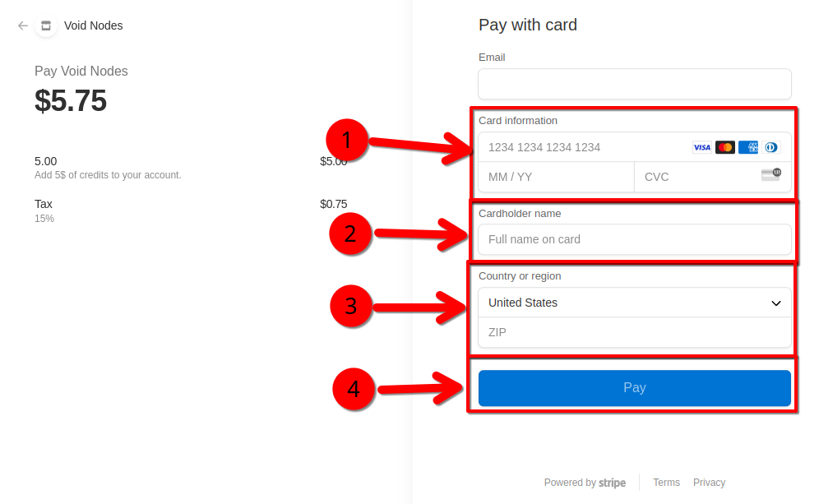Click the back arrow next to Void Nodes

pos(23,25)
